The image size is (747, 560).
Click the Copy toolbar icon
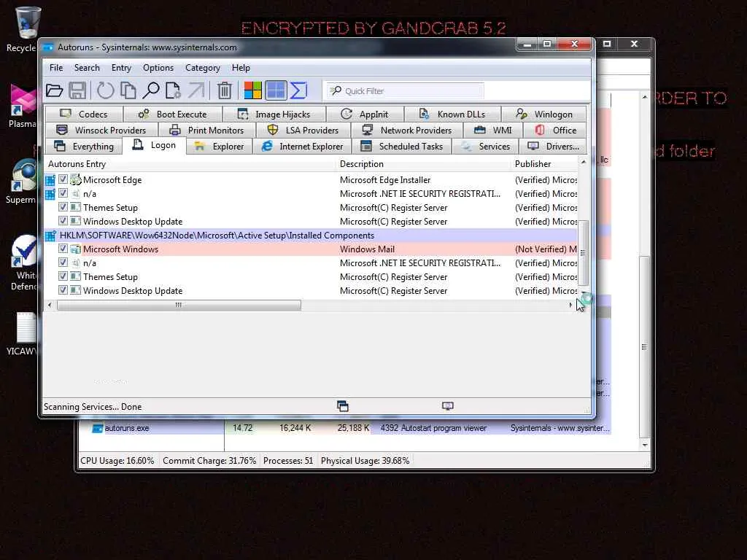click(x=128, y=90)
